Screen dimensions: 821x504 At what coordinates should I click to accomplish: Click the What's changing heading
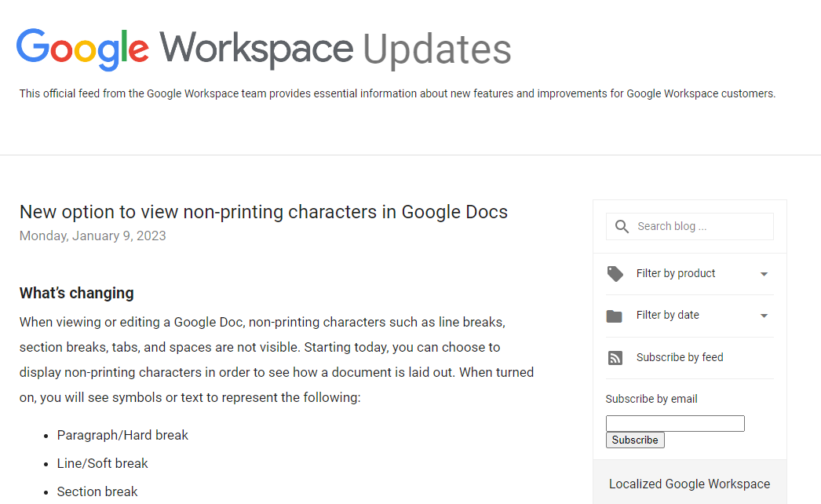[76, 293]
